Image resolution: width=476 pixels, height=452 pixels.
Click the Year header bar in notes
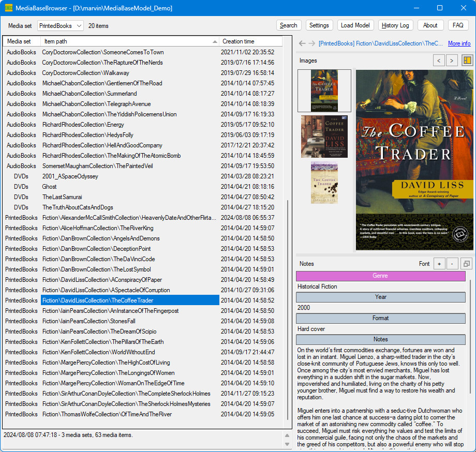(380, 297)
